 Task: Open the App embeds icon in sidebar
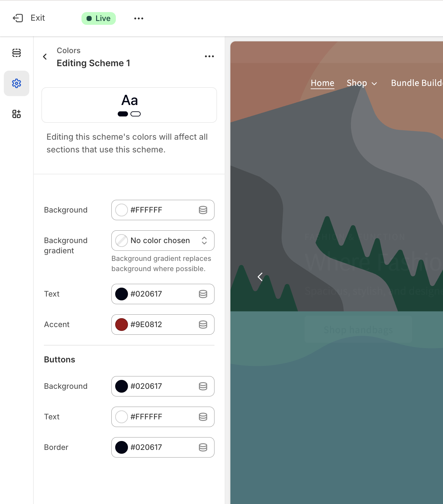click(x=17, y=114)
